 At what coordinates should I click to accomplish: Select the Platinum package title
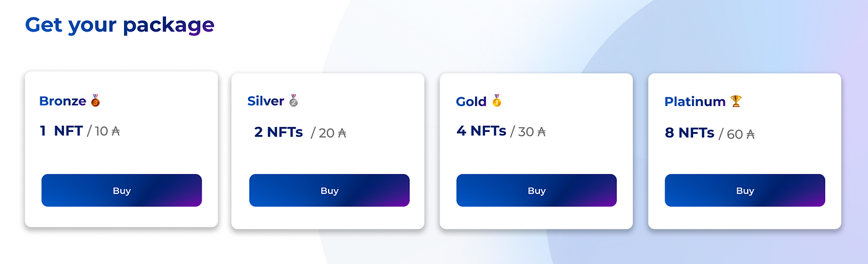(x=695, y=102)
